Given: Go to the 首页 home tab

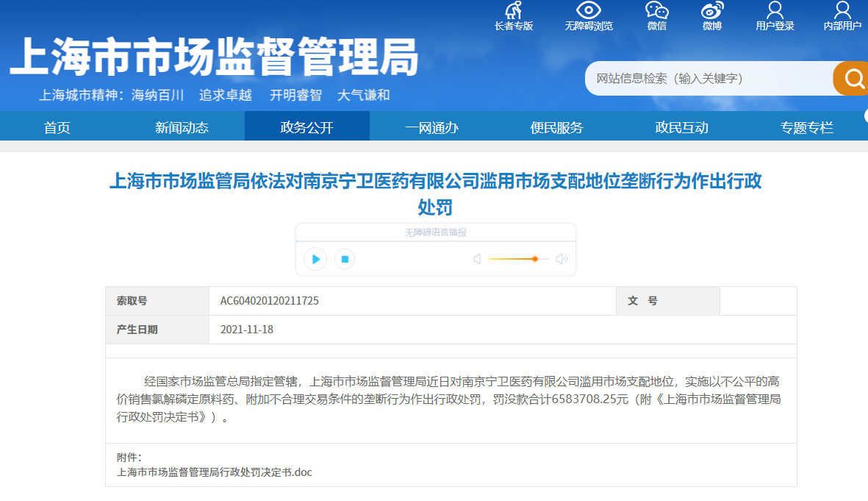Looking at the screenshot, I should pos(57,127).
